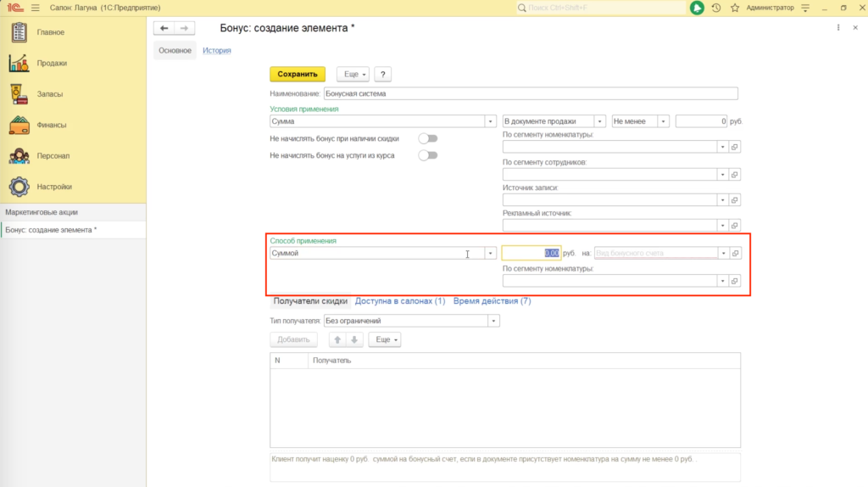Open favorites star icon

735,8
